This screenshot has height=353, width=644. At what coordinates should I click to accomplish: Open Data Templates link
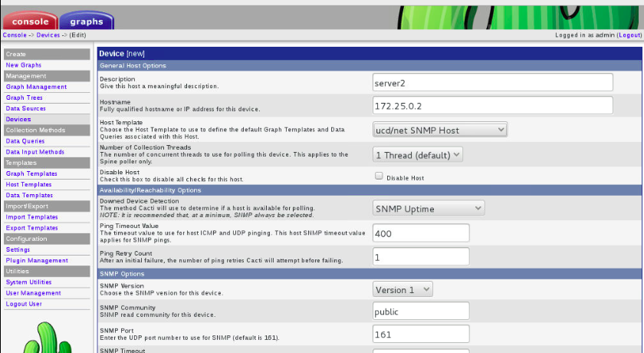[29, 195]
